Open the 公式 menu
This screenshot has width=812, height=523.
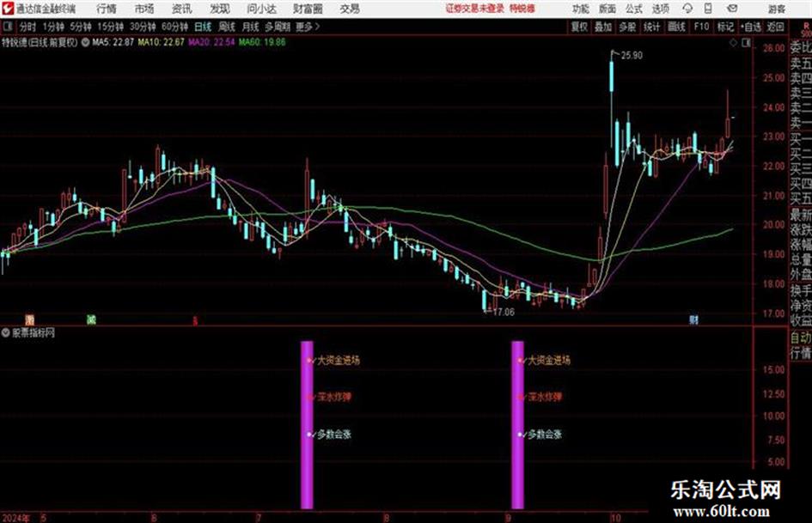634,9
